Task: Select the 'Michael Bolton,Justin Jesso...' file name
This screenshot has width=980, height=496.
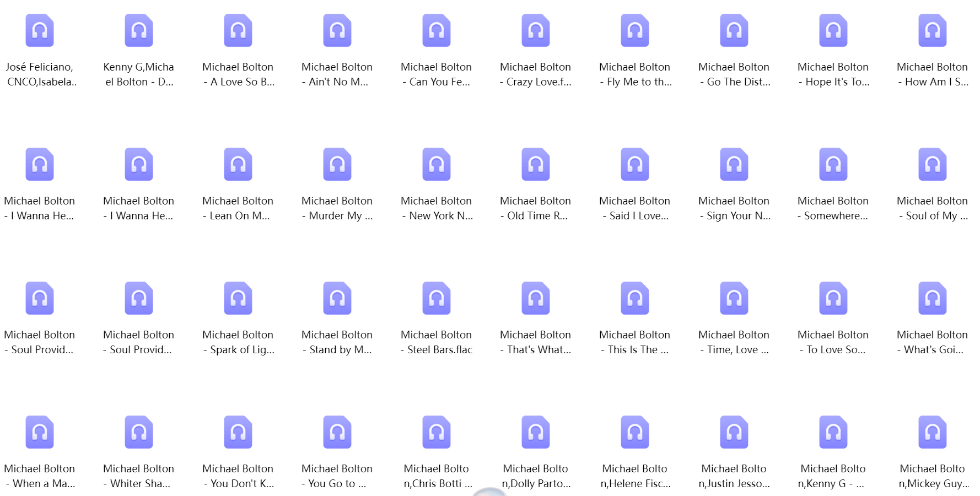Action: tap(734, 476)
